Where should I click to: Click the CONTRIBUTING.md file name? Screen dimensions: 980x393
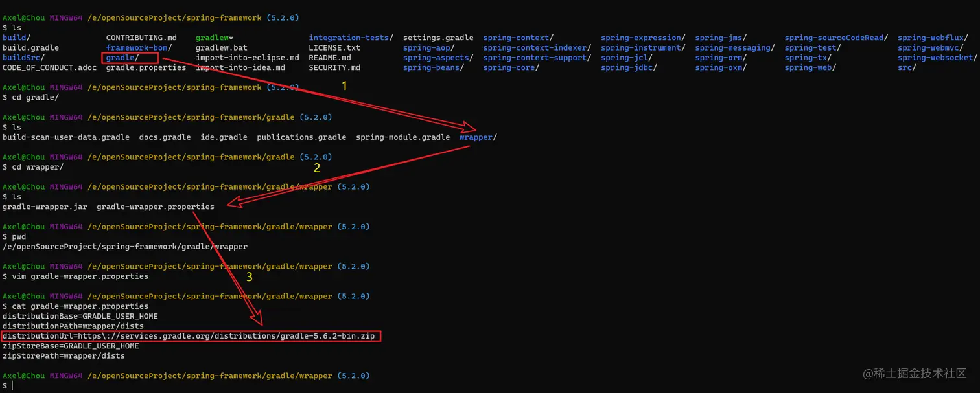[141, 38]
